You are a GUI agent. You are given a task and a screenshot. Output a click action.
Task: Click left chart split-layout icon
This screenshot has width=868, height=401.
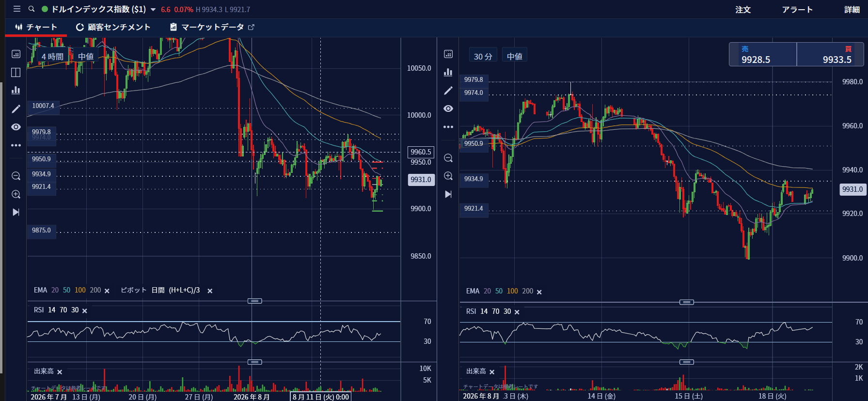[16, 72]
